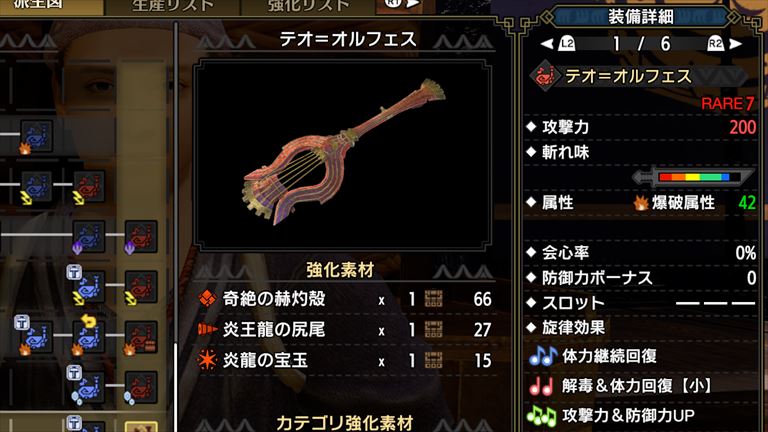Go to previous detail page with L2 arrow

(558, 44)
